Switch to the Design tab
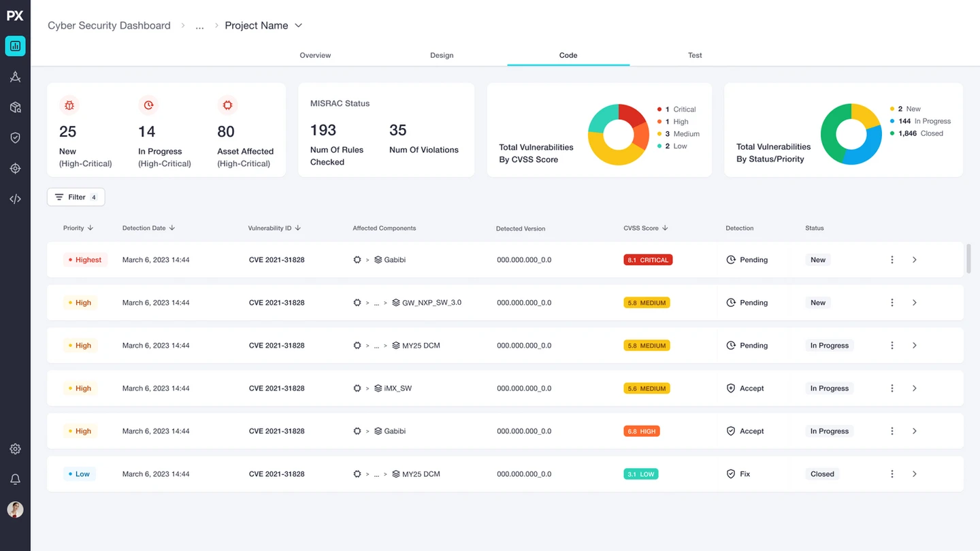This screenshot has width=980, height=551. coord(442,55)
